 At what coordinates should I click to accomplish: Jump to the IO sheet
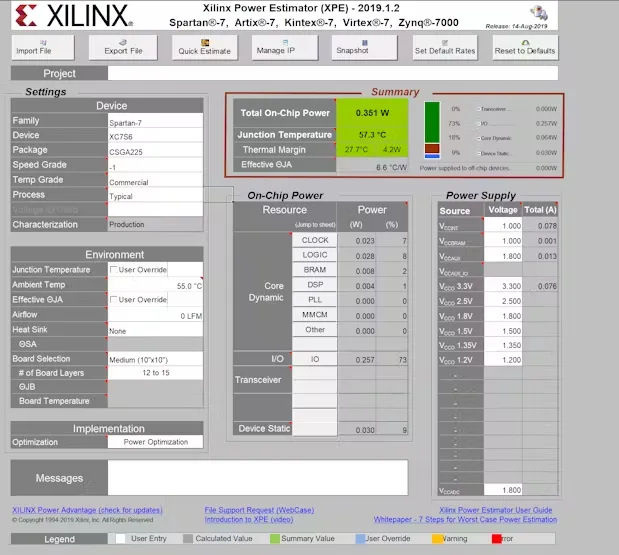[x=315, y=359]
